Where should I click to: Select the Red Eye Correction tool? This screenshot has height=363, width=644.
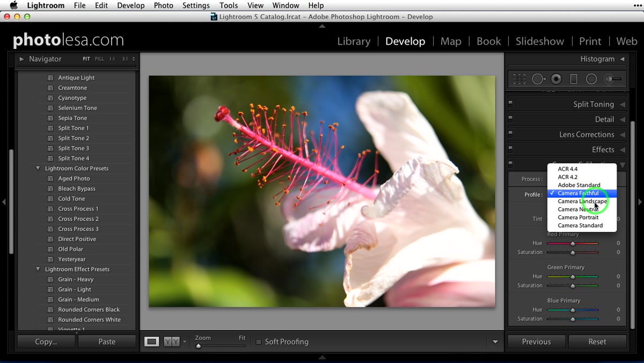tap(557, 79)
